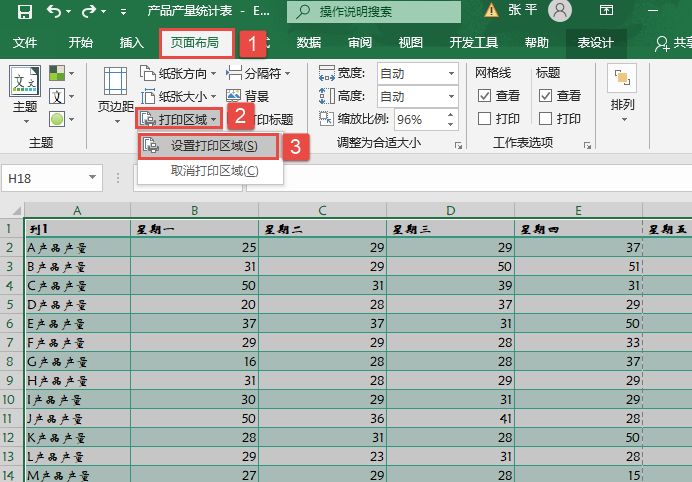The image size is (692, 482).
Task: Increase the scale with the up stepper arrow
Action: [450, 114]
